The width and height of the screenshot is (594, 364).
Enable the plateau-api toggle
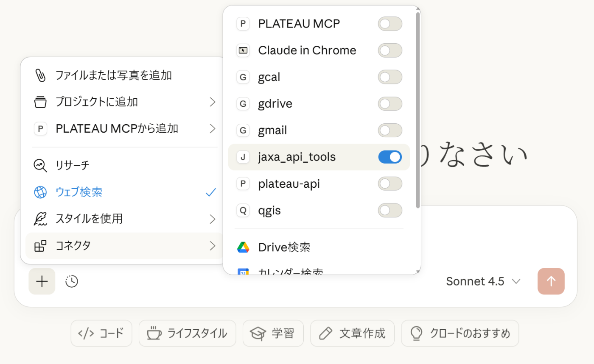pos(390,184)
